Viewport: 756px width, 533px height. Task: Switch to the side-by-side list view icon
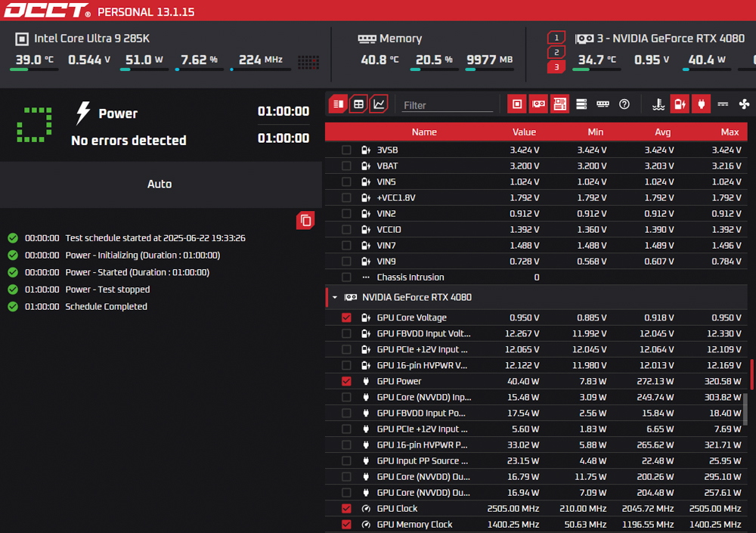coord(338,104)
